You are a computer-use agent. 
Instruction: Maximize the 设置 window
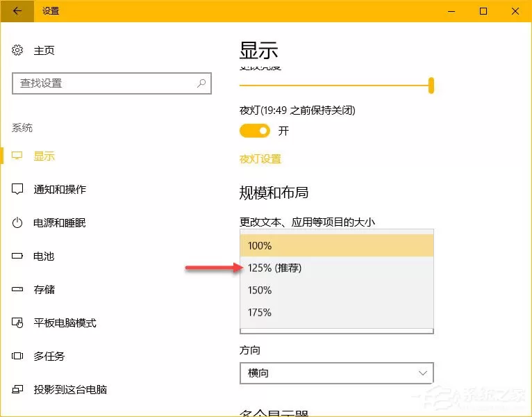coord(483,11)
